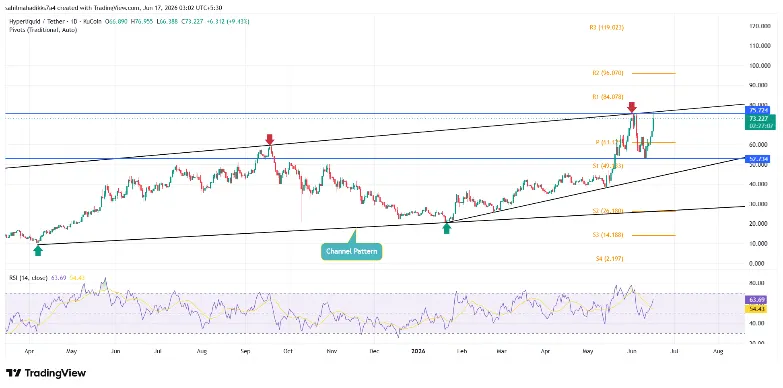Click the S3 orange pivot line
Screen dimensions: 783x388
click(x=654, y=235)
